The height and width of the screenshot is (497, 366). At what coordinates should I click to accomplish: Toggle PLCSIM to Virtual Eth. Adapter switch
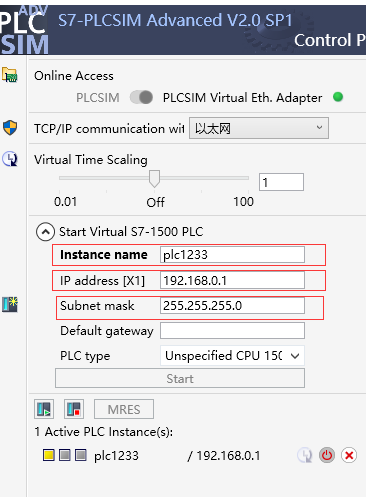(x=141, y=98)
